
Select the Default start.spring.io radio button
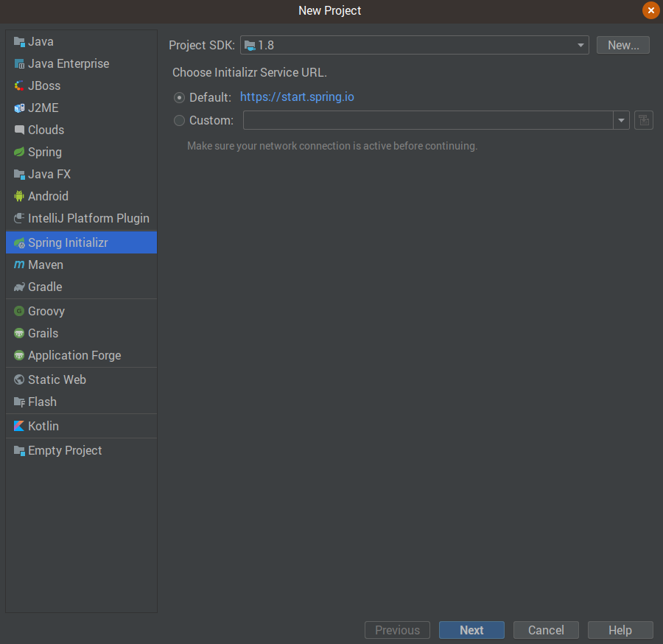179,97
